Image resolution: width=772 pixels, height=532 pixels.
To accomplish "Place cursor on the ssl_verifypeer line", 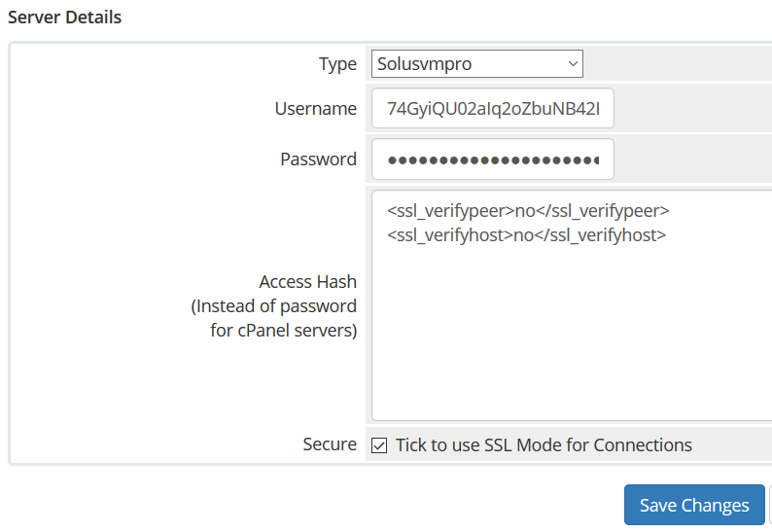I will [x=528, y=211].
